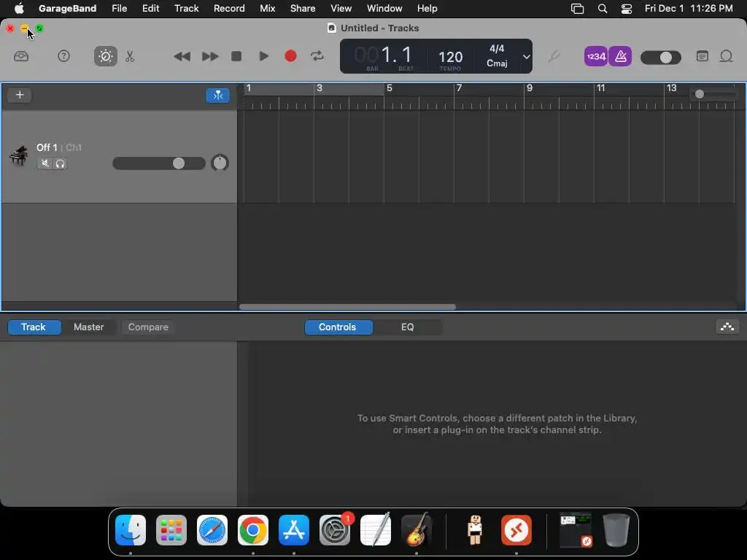Open Finder from the Dock
747x560 pixels.
coord(131,530)
